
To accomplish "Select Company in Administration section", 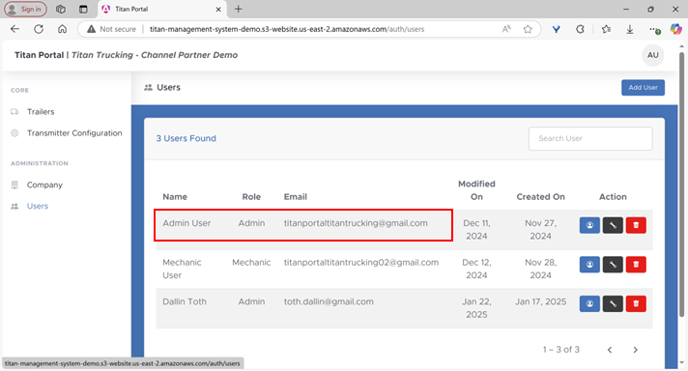I will [x=44, y=185].
